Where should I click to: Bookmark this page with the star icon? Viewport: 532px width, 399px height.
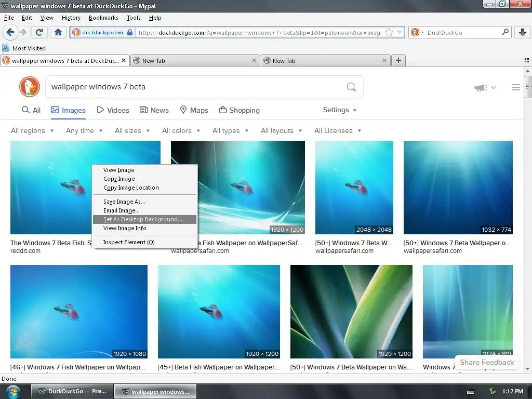(389, 32)
